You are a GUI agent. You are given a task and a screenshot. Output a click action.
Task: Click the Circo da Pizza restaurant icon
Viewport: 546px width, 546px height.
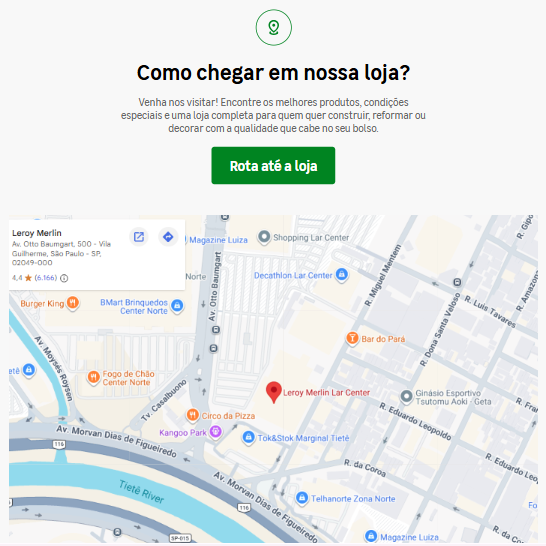click(x=193, y=415)
